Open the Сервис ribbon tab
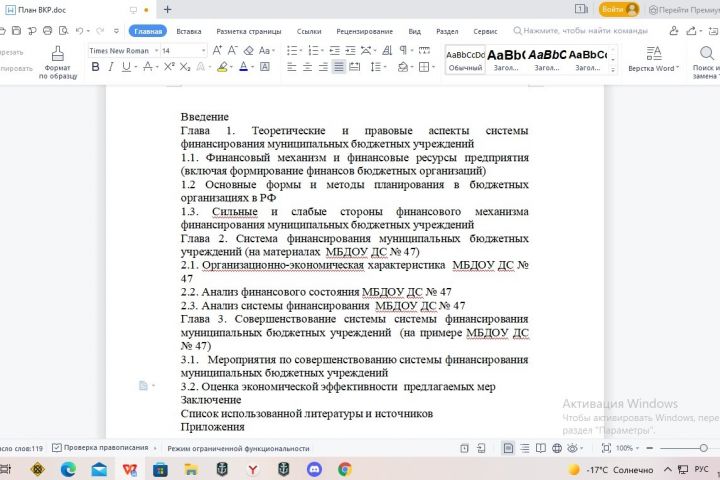 click(485, 31)
